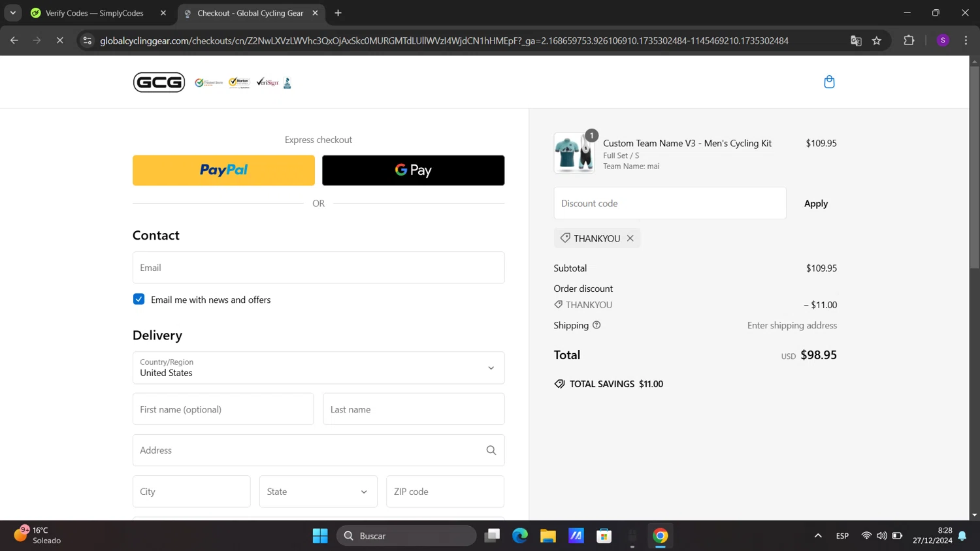Image resolution: width=980 pixels, height=551 pixels.
Task: Open Microsoft Edge from taskbar
Action: pyautogui.click(x=520, y=536)
